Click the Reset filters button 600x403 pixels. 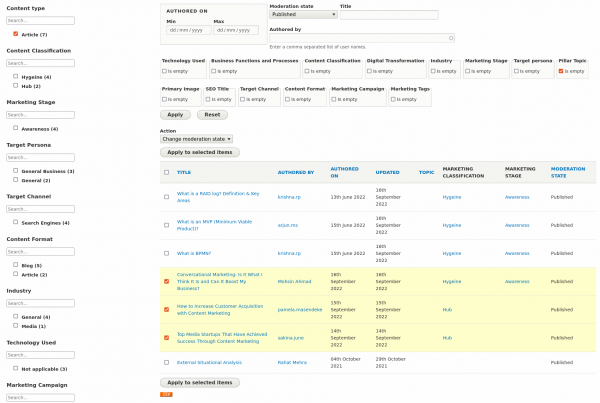point(212,115)
